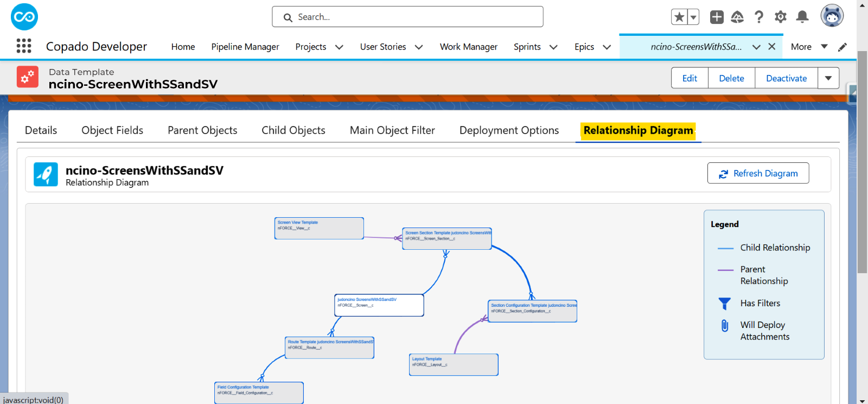Image resolution: width=868 pixels, height=404 pixels.
Task: Click the favorites star icon
Action: click(679, 17)
